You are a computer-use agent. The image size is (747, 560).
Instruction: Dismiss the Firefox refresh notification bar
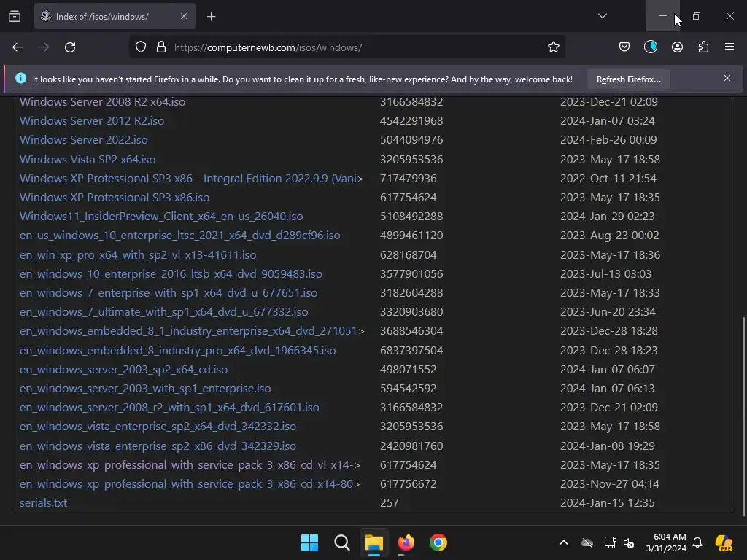coord(727,78)
